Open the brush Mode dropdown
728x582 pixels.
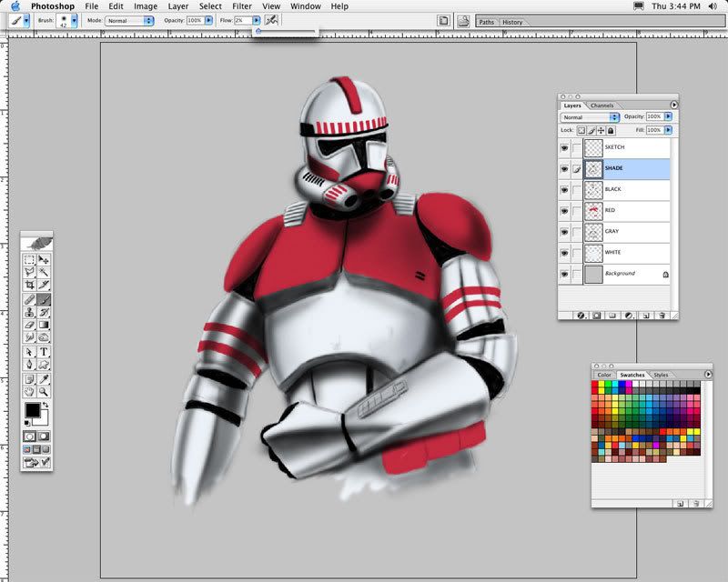[129, 20]
